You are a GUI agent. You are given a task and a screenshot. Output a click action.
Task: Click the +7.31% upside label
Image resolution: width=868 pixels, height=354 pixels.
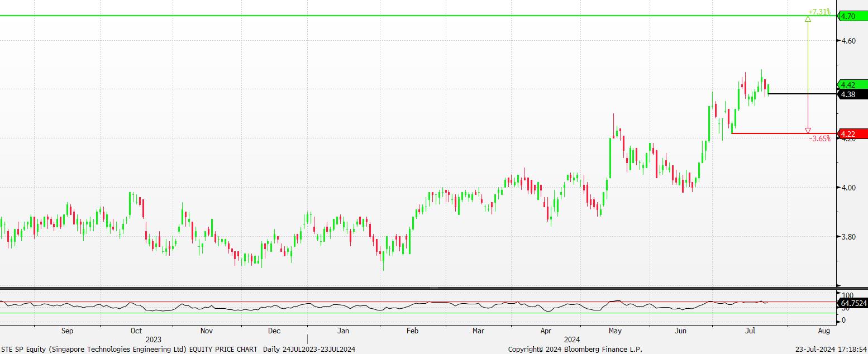click(x=819, y=11)
